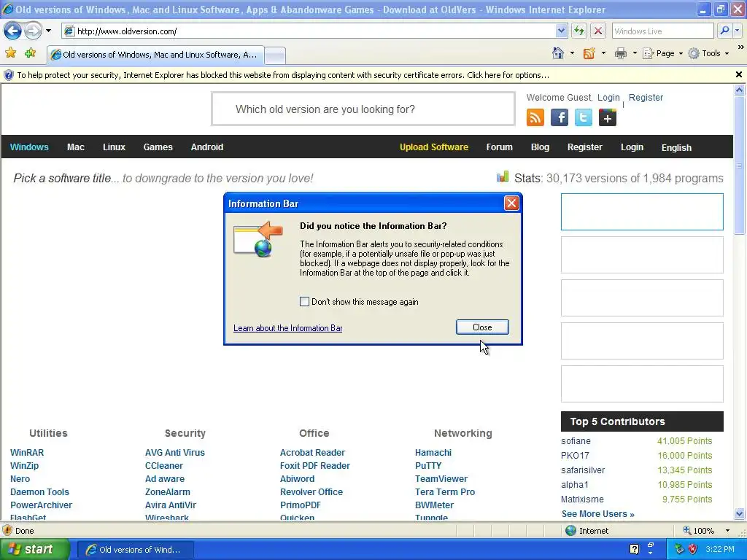The image size is (747, 560).
Task: Click the Home page icon
Action: click(558, 53)
